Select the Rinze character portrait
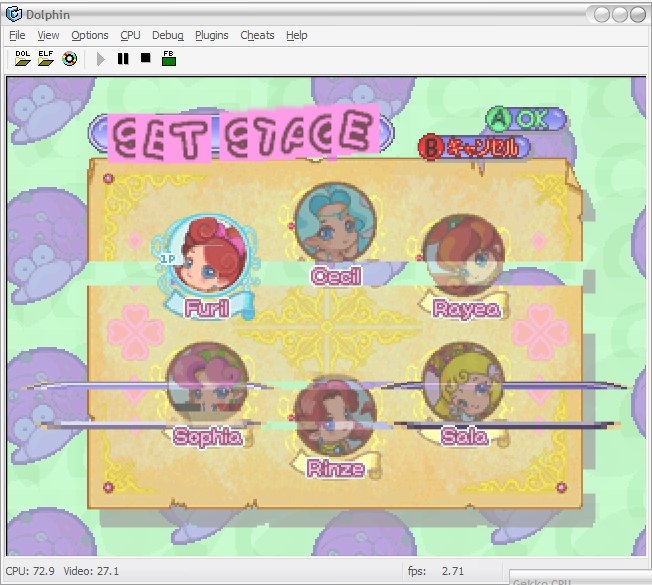The image size is (652, 585). (x=335, y=416)
